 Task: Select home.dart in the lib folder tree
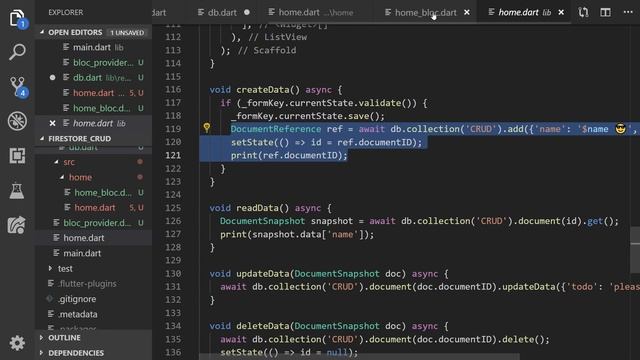(x=93, y=238)
